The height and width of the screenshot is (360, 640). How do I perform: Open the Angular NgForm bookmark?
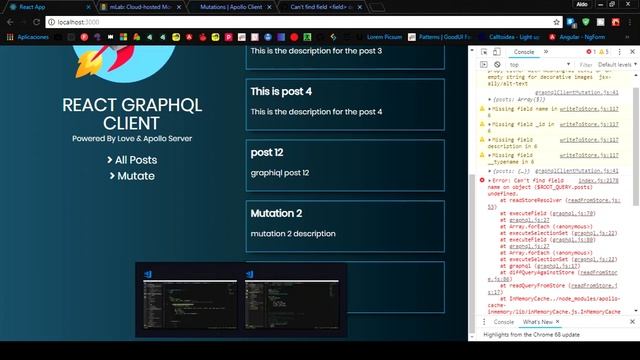577,37
